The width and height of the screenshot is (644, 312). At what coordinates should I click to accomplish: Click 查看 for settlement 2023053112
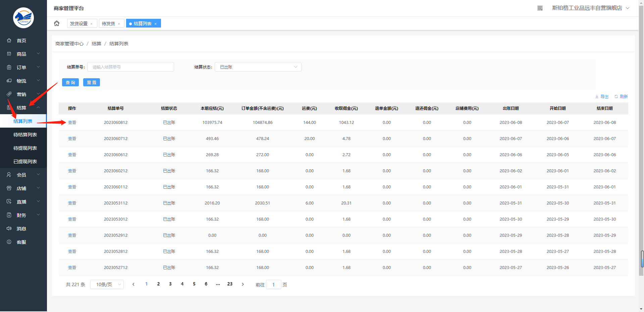tap(72, 203)
